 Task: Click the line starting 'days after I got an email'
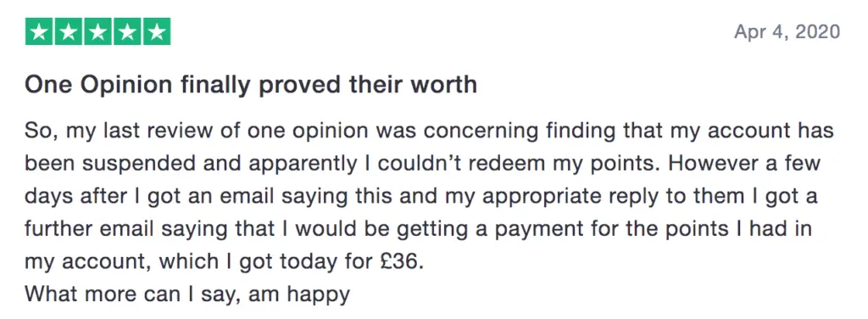pos(420,197)
